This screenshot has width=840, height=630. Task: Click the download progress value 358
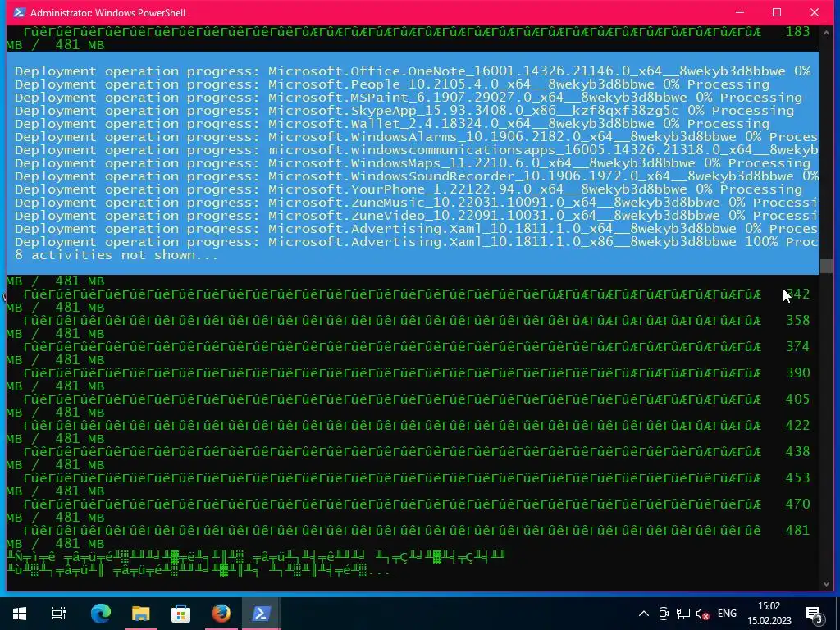[797, 321]
